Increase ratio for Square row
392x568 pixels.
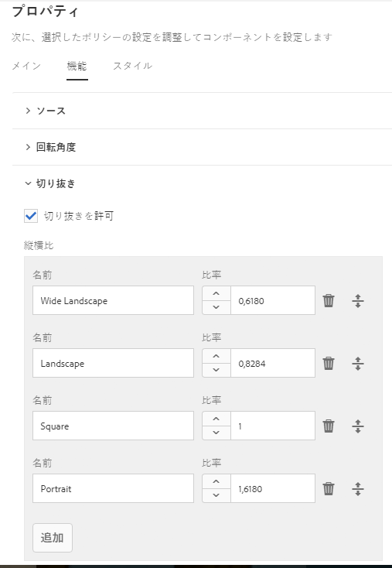(216, 419)
